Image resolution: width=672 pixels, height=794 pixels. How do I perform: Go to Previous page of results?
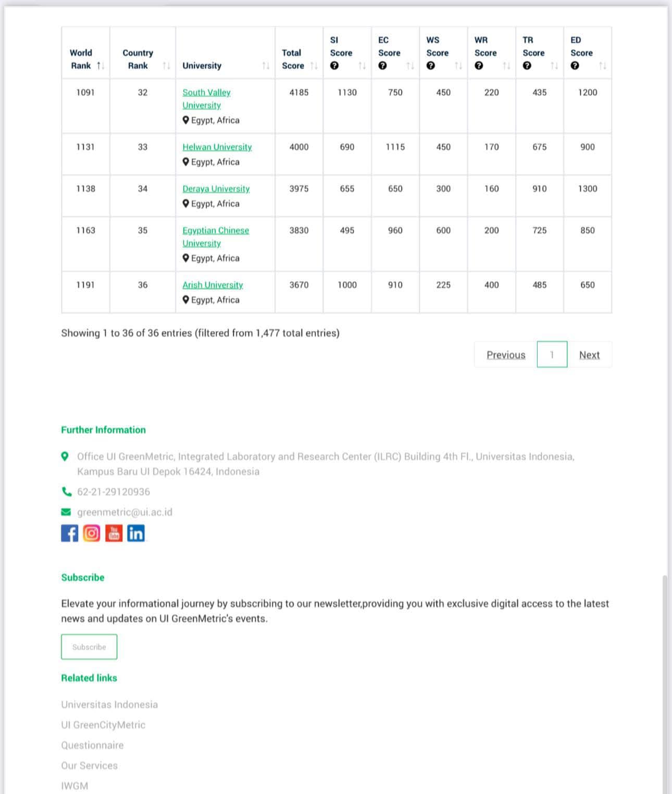coord(506,355)
